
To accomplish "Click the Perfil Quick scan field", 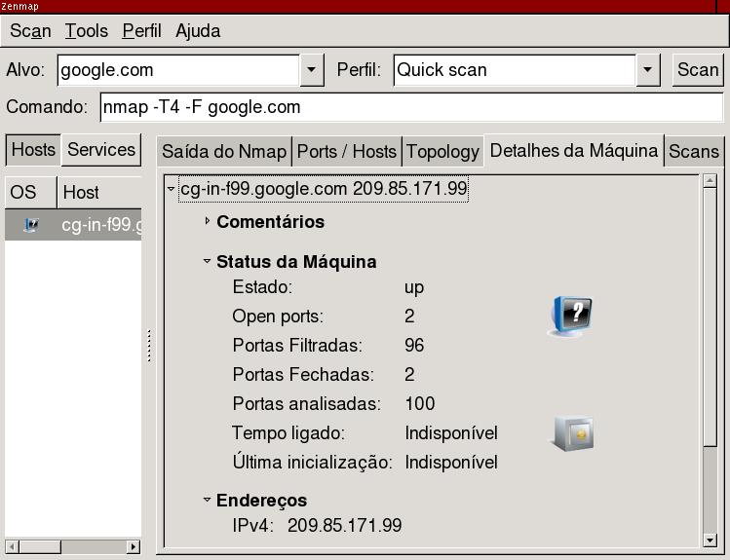I will point(515,70).
